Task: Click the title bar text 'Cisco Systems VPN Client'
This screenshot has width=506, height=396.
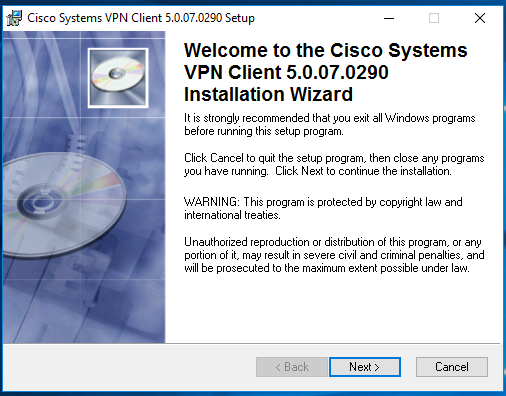Action: [x=95, y=18]
